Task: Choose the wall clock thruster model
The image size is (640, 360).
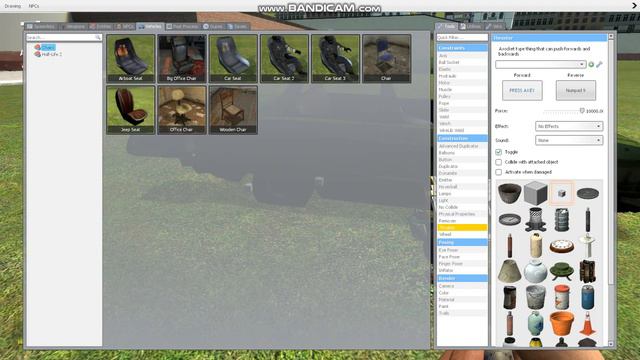Action: tap(562, 246)
